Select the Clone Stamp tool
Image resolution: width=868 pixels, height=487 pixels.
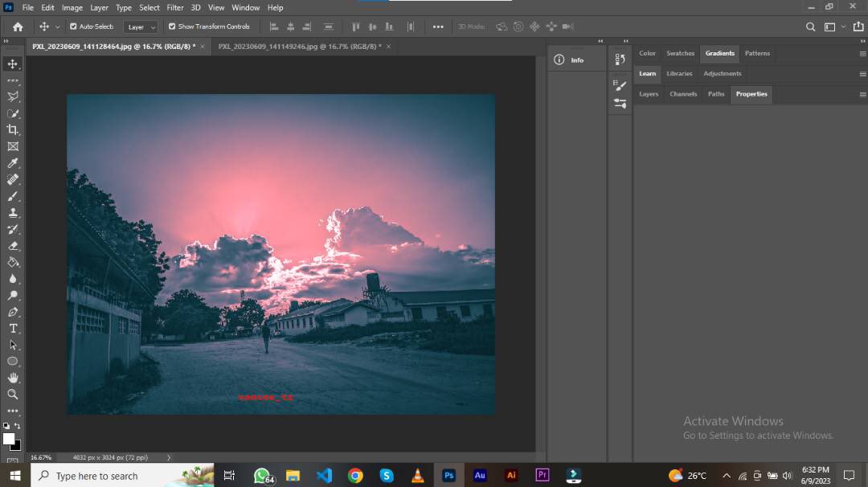click(12, 212)
